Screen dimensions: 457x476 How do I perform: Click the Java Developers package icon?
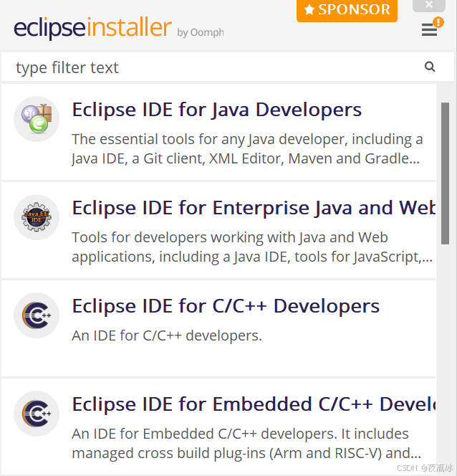[37, 119]
